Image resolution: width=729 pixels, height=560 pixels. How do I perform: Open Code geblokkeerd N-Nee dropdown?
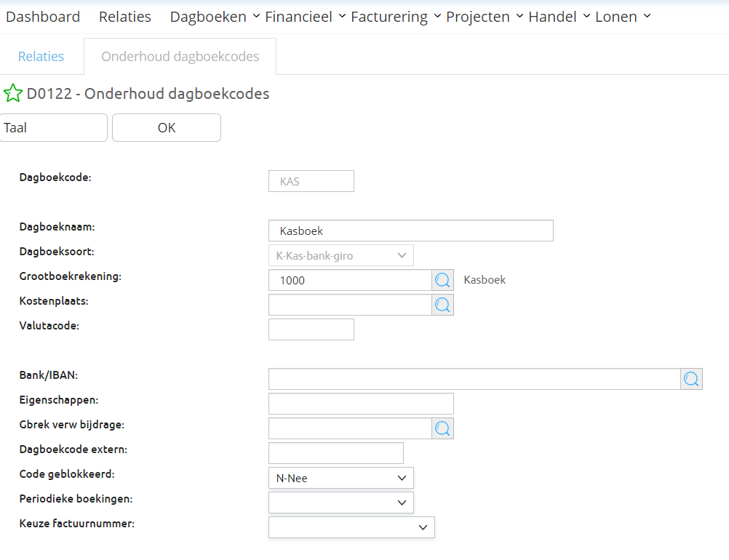(340, 478)
